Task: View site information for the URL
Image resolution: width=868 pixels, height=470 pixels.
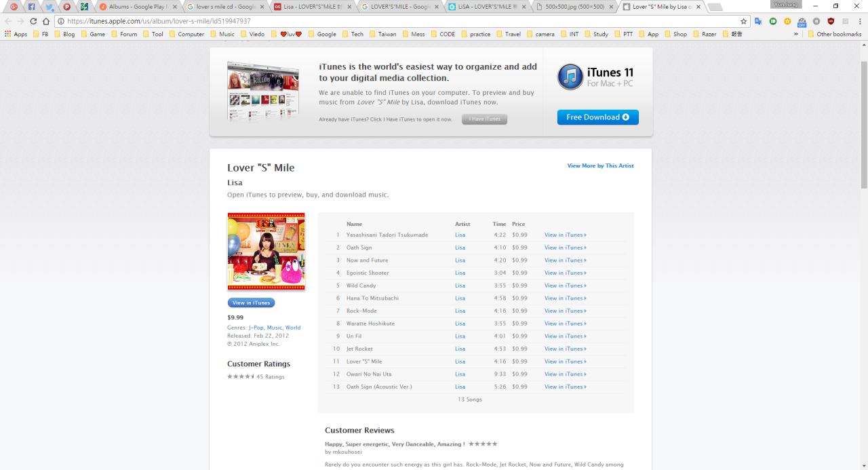Action: (x=61, y=21)
